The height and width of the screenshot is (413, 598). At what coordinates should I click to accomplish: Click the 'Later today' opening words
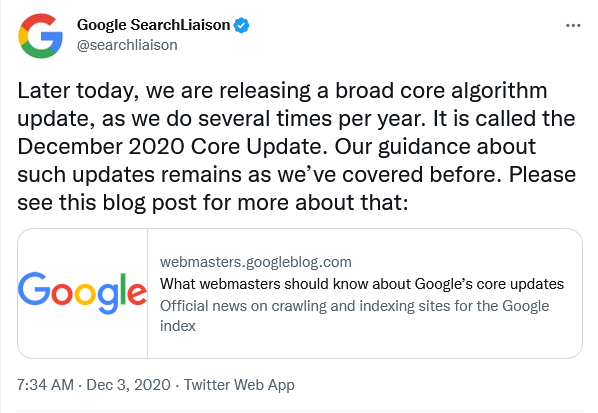pyautogui.click(x=76, y=92)
